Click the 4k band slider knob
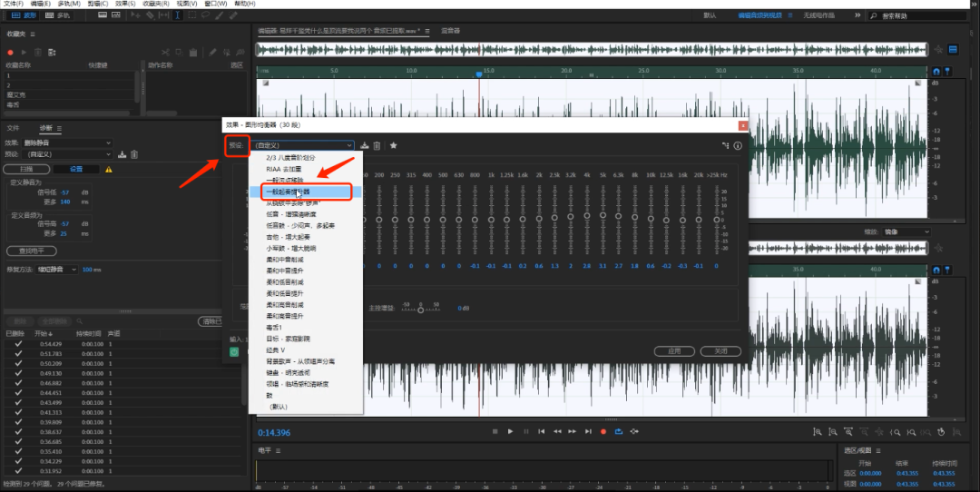Image resolution: width=980 pixels, height=492 pixels. coord(586,216)
